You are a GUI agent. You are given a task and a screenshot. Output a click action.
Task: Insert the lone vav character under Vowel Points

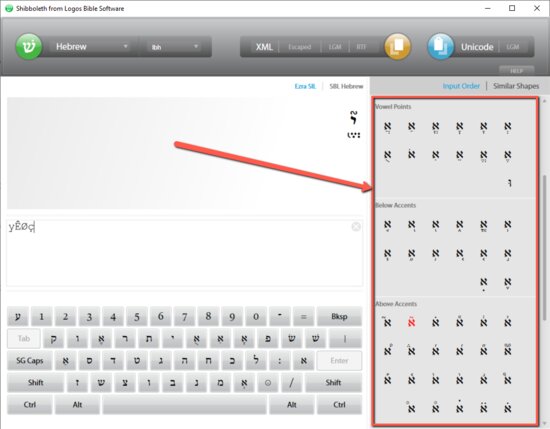[x=509, y=183]
